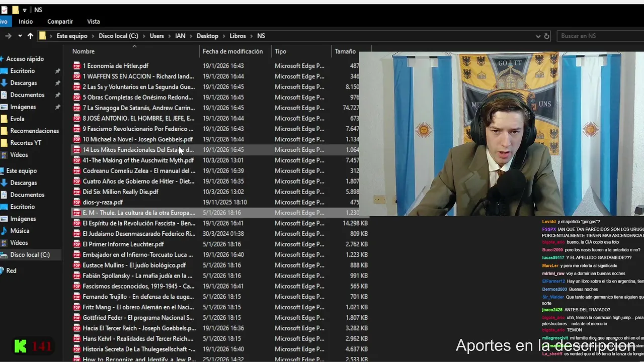Click the Este equipo computer icon in sidebar
The width and height of the screenshot is (644, 362).
[2, 171]
